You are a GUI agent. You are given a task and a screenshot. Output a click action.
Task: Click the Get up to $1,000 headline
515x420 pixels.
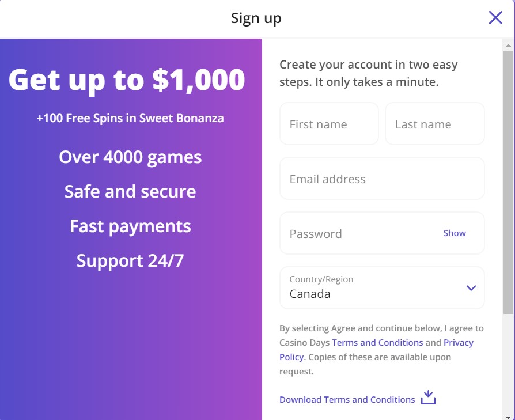127,80
